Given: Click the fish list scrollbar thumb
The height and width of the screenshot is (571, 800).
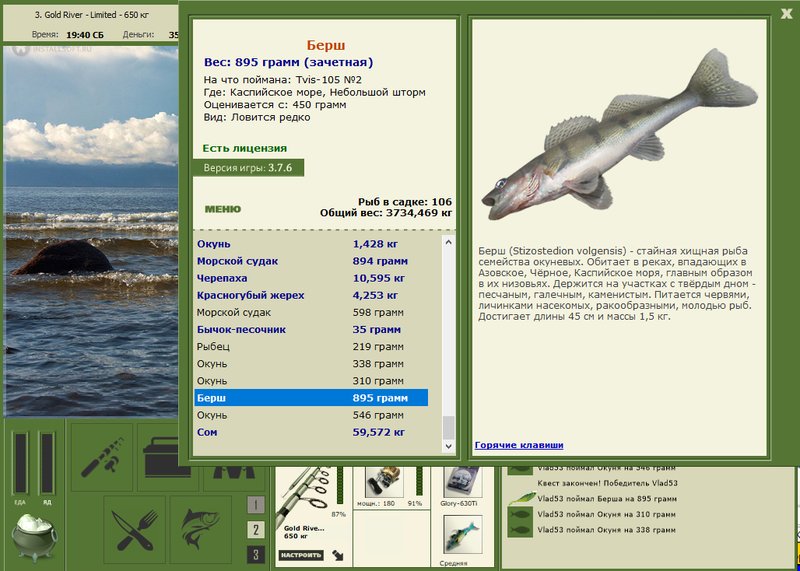Looking at the screenshot, I should pyautogui.click(x=448, y=428).
